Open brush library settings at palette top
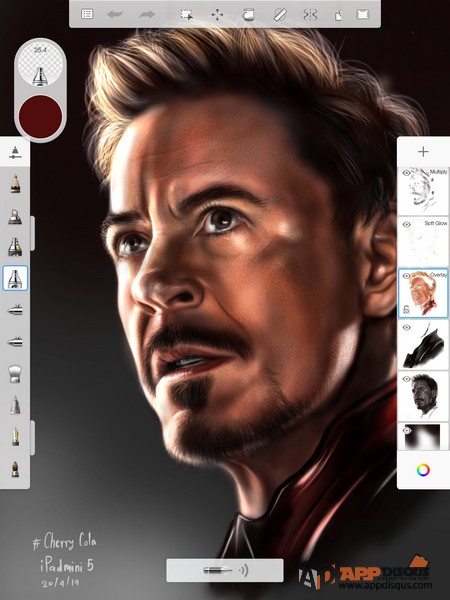The width and height of the screenshot is (450, 600). [15, 152]
